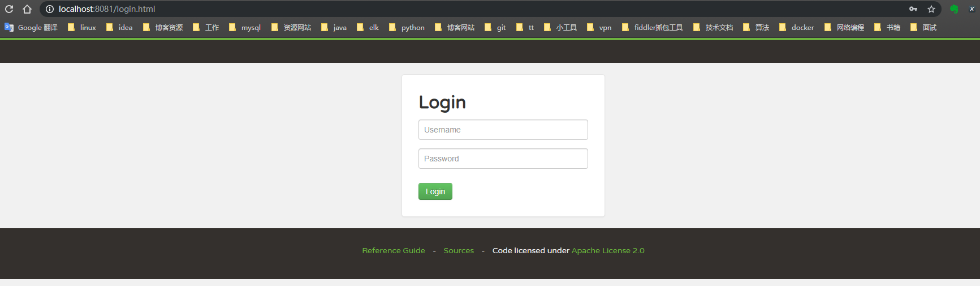Viewport: 980px width, 286px height.
Task: Bookmark this page with the star icon
Action: (931, 9)
